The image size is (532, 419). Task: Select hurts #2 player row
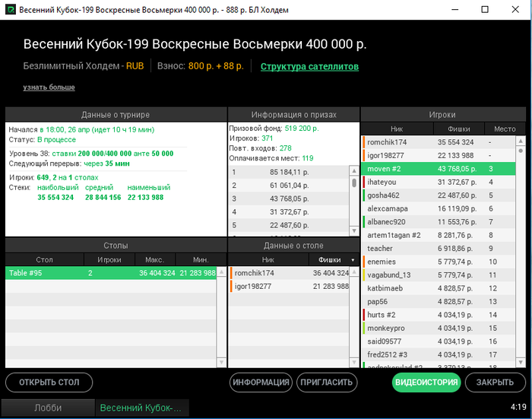coord(439,315)
